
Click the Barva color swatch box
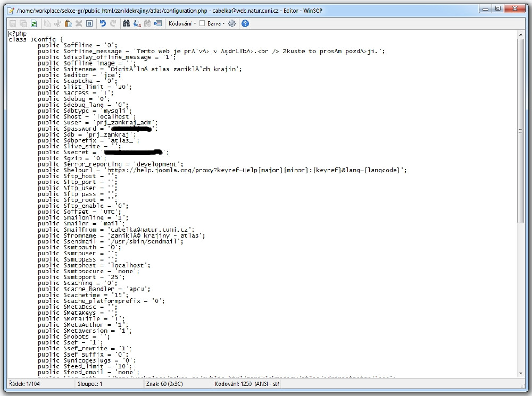point(202,23)
